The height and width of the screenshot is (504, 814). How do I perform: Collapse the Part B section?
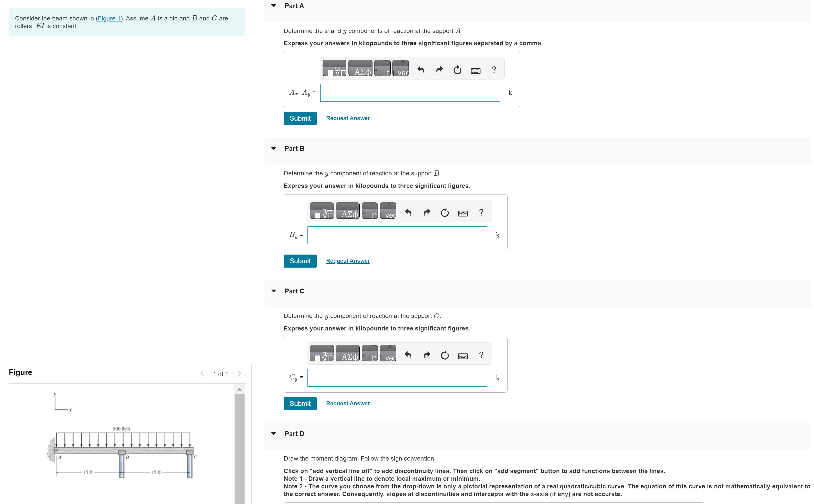point(273,148)
